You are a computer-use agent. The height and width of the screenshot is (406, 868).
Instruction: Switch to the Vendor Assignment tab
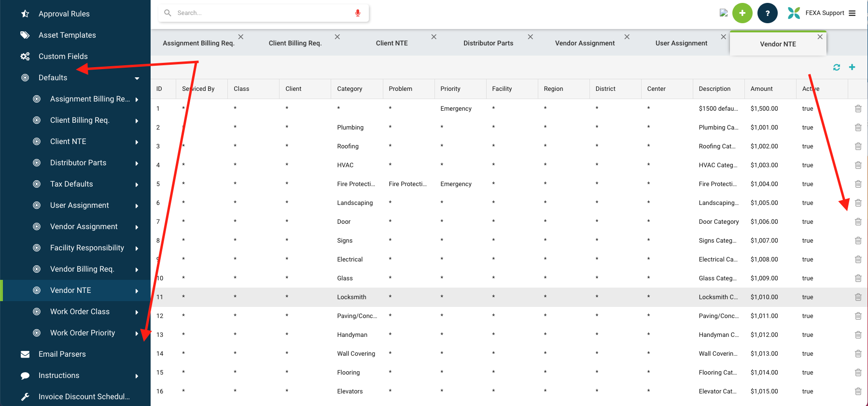[585, 43]
